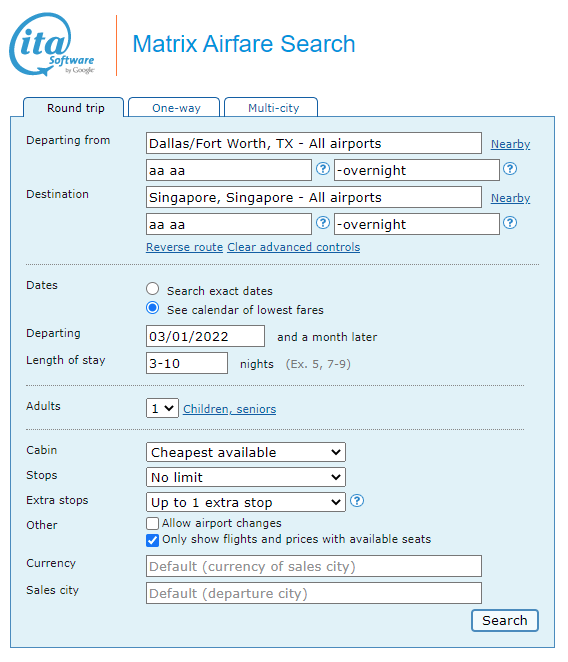The image size is (568, 662).
Task: Select Search exact dates option
Action: 152,289
